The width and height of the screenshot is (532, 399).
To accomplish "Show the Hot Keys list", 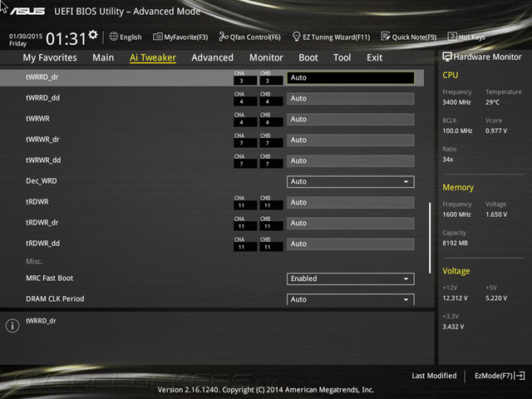I will (471, 37).
